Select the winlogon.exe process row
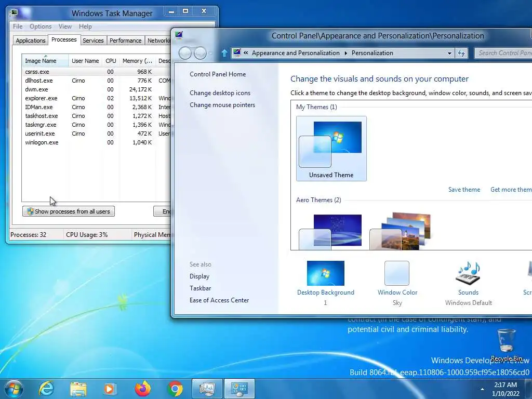The width and height of the screenshot is (532, 399). pyautogui.click(x=96, y=142)
